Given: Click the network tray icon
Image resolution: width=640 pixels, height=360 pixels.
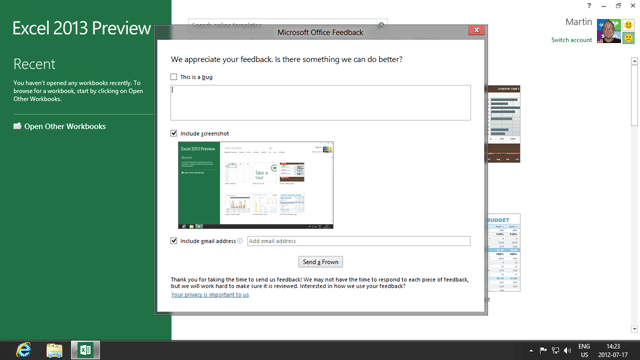Looking at the screenshot, I should click(x=556, y=350).
